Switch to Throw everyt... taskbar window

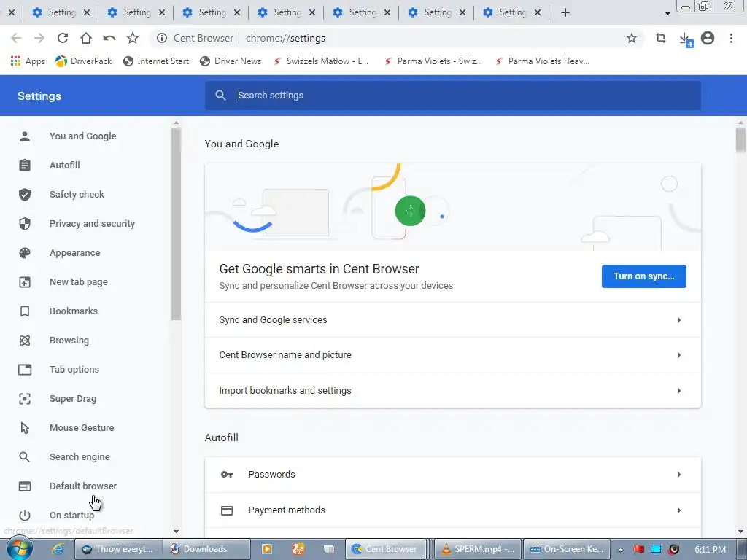(119, 550)
